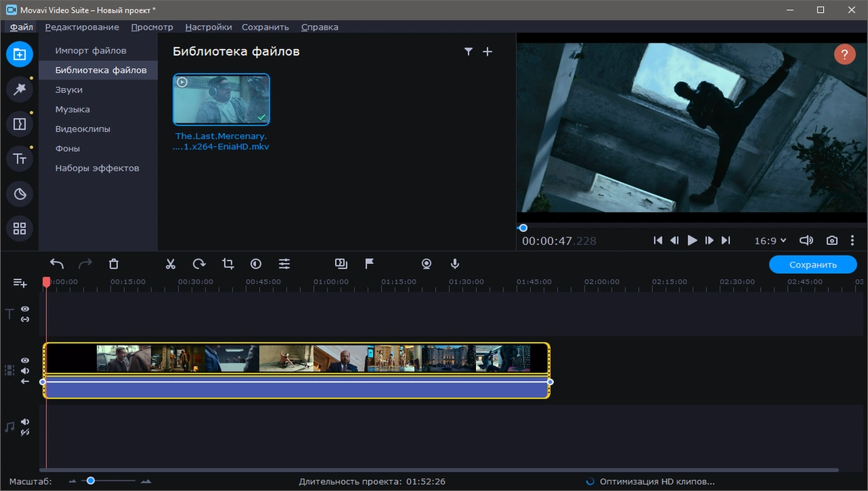
Task: Click the timecode 00:00:47.228
Action: tap(559, 241)
